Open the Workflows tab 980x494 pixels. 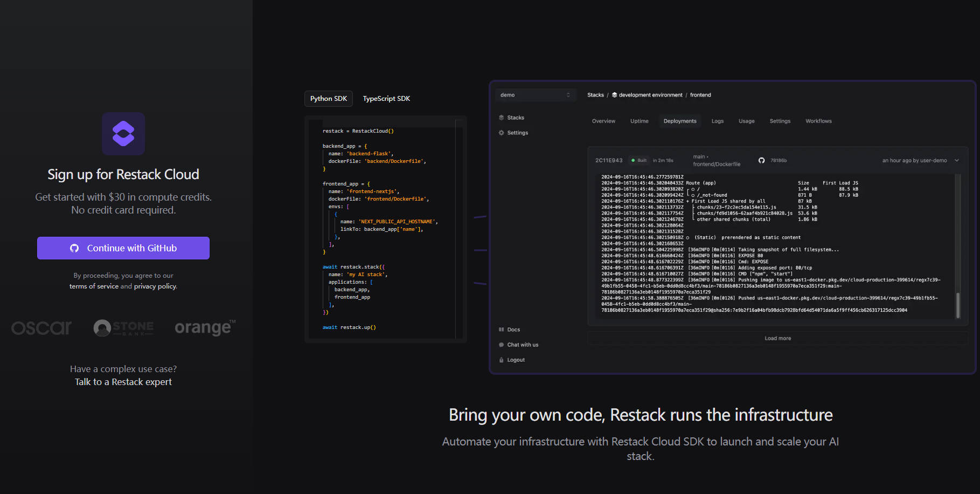(818, 121)
